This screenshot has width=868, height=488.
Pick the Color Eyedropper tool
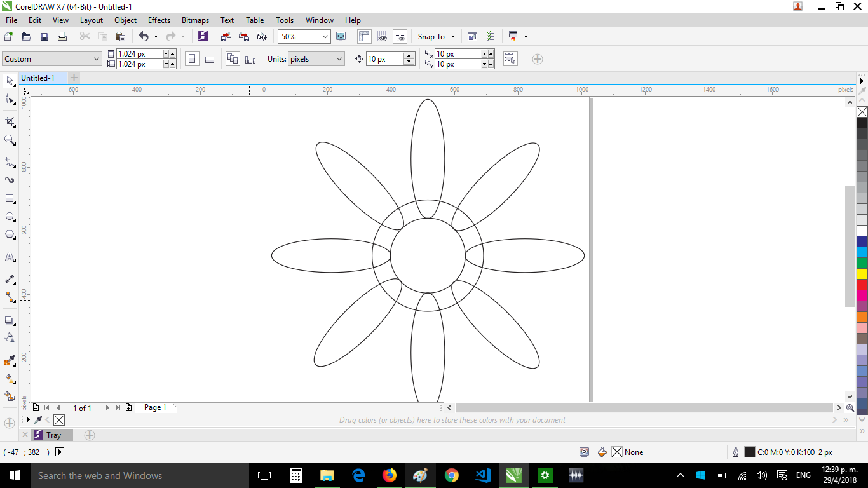(10, 361)
